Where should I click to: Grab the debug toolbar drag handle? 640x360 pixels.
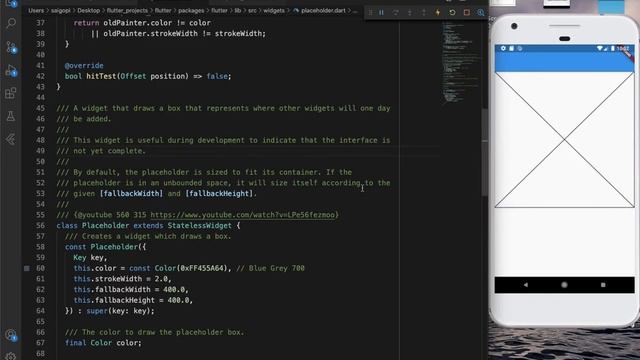371,13
